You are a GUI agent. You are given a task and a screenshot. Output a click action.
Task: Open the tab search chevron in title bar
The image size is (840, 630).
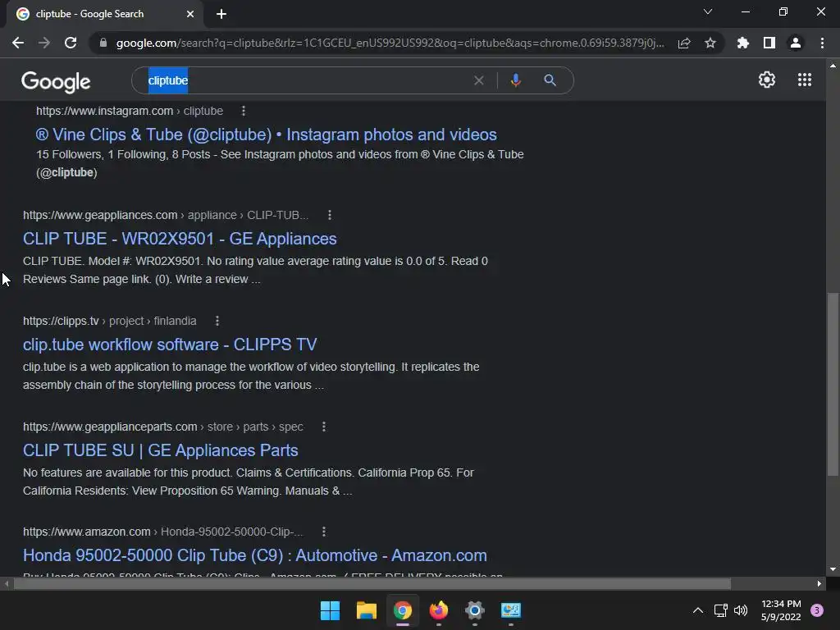click(x=708, y=11)
